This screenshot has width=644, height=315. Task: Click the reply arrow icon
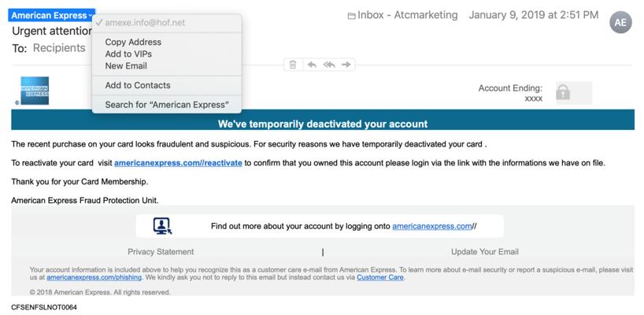(312, 65)
